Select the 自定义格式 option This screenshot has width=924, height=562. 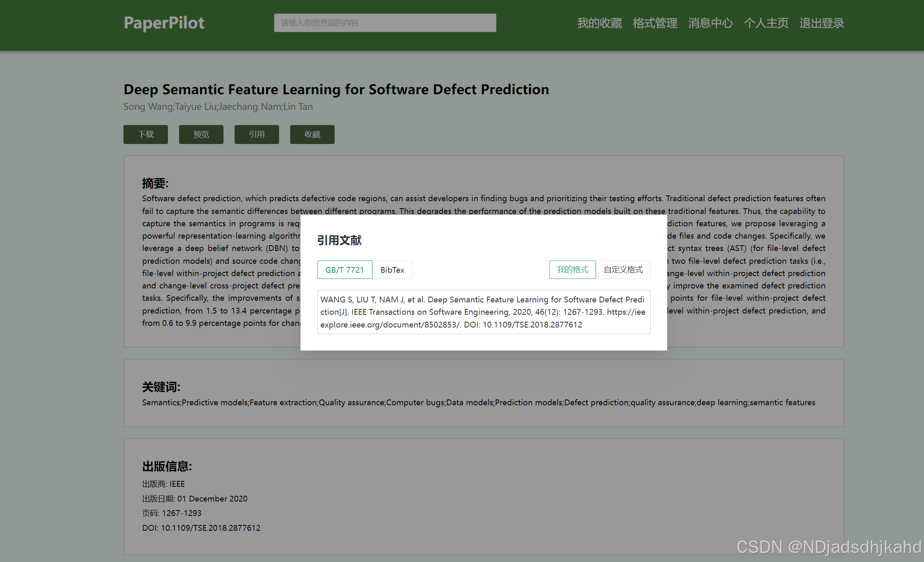(623, 270)
